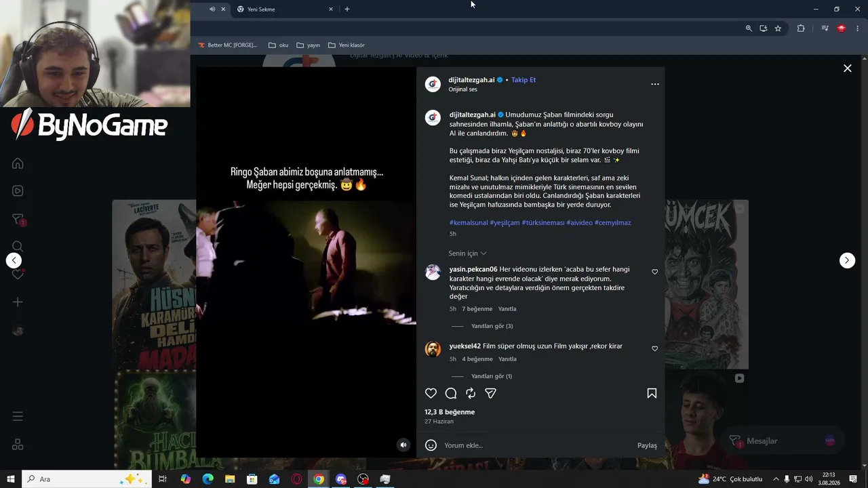Image resolution: width=868 pixels, height=488 pixels.
Task: Follow dijitaltezgah.ai with Takip Et
Action: point(524,80)
